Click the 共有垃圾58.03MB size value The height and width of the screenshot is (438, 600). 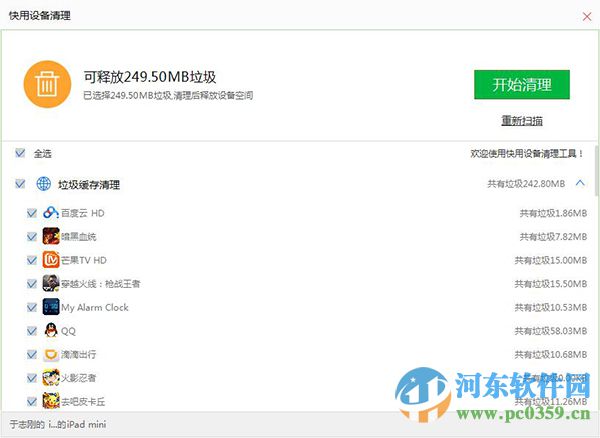point(551,331)
